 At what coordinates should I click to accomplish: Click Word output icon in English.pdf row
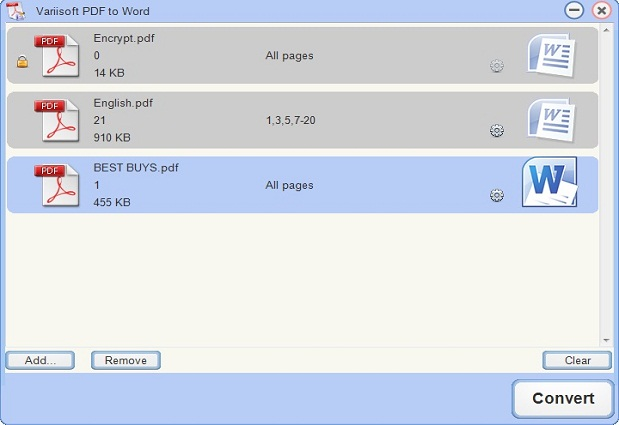coord(551,120)
